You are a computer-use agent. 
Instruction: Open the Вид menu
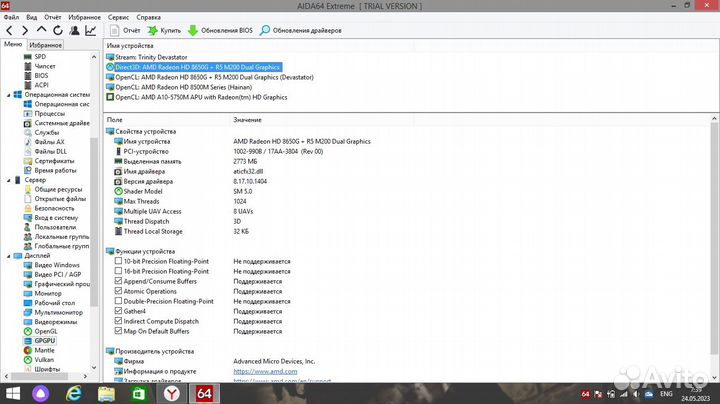click(x=32, y=17)
